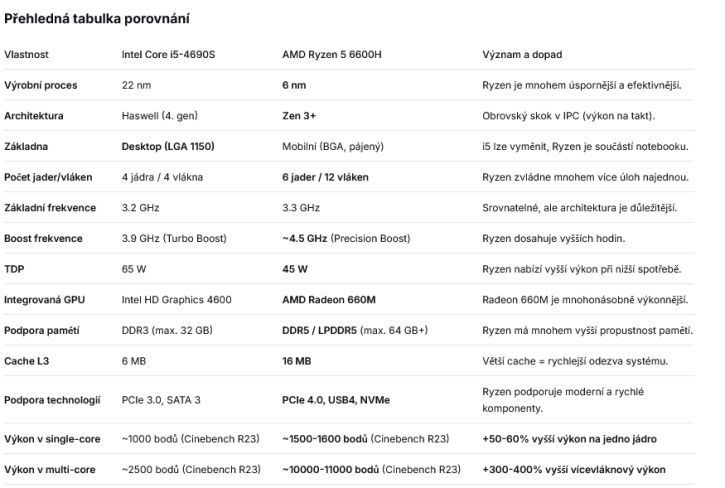This screenshot has width=725, height=488.
Task: Click the heading "Přehledná tabulka porovnání"
Action: tap(97, 19)
